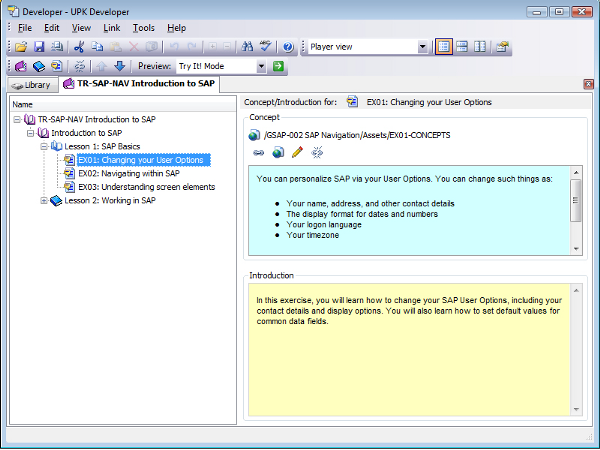Open the File menu

click(25, 28)
